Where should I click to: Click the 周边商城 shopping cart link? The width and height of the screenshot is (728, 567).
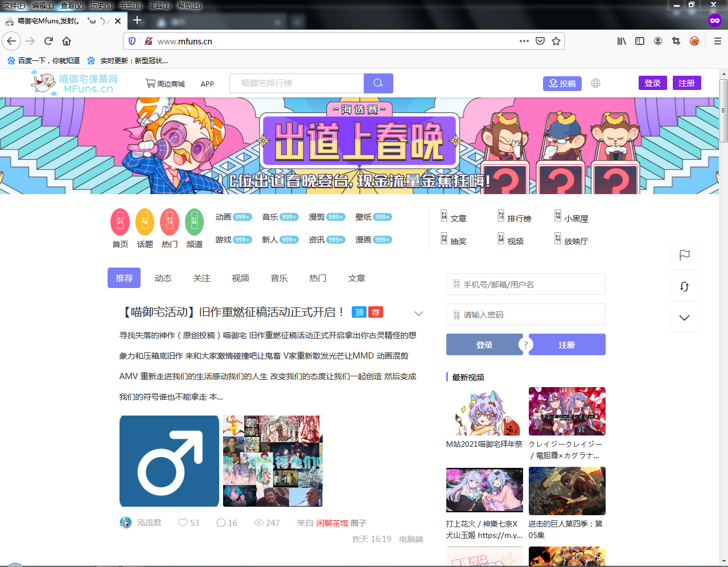tap(165, 84)
